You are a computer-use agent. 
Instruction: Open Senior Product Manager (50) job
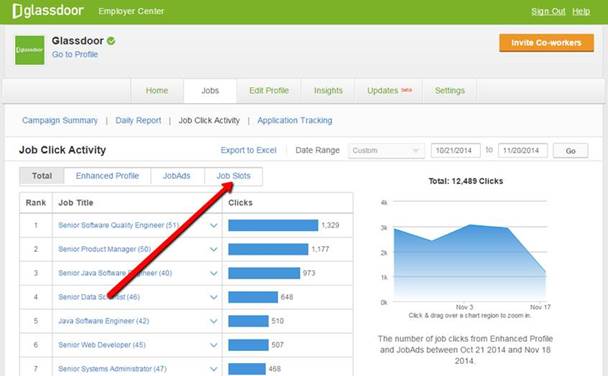click(x=105, y=249)
